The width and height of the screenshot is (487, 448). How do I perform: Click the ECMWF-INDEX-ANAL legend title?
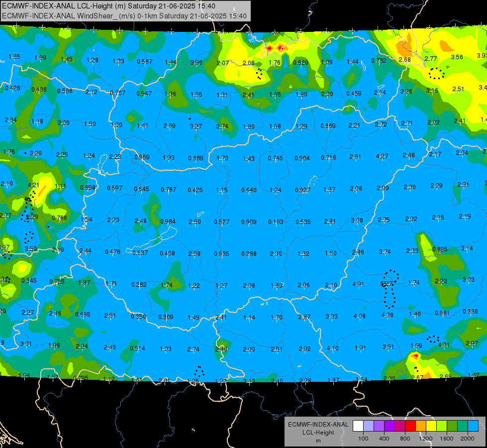pos(318,425)
